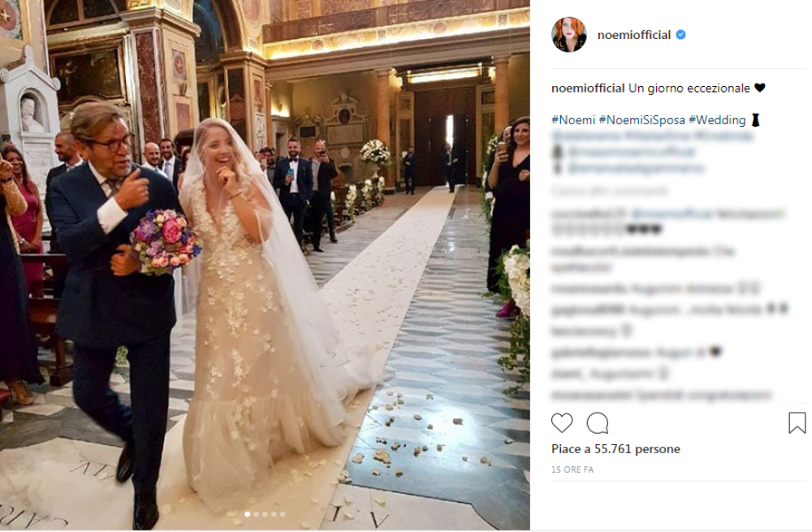This screenshot has width=812, height=532.
Task: Jump to the second carousel dot
Action: tap(256, 514)
